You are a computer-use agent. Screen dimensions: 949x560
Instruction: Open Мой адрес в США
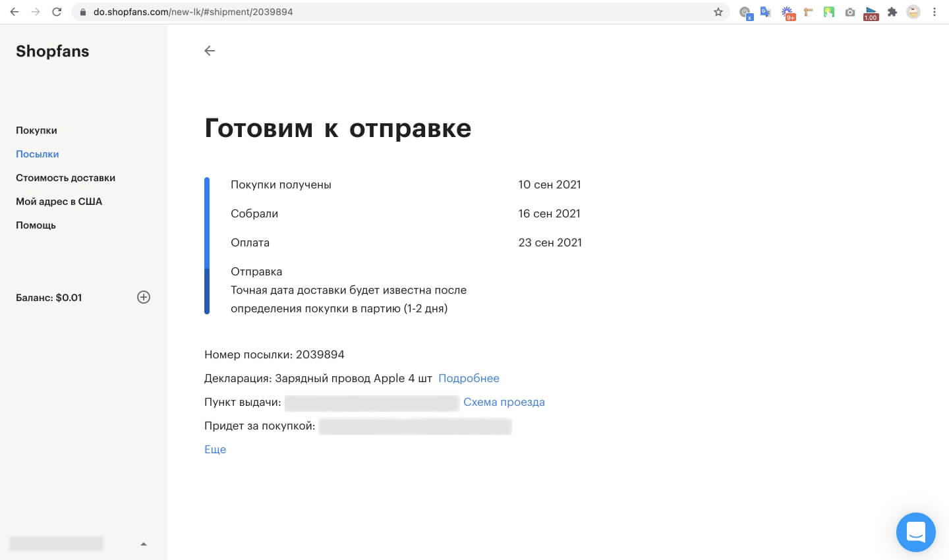[x=59, y=202]
